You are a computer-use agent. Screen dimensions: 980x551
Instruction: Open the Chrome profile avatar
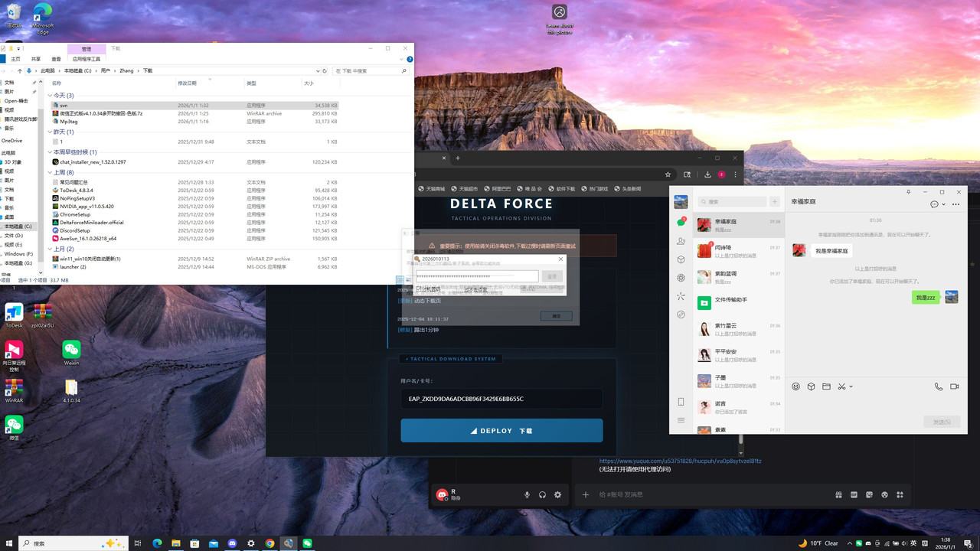coord(721,174)
